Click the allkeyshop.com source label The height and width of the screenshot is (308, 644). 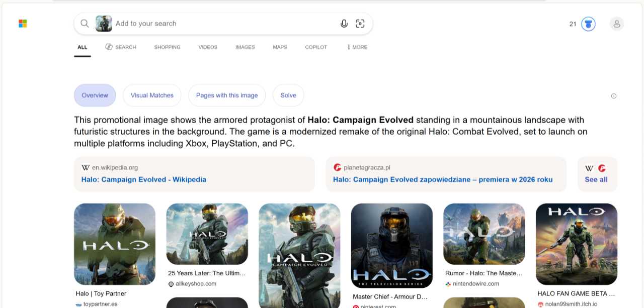[196, 284]
